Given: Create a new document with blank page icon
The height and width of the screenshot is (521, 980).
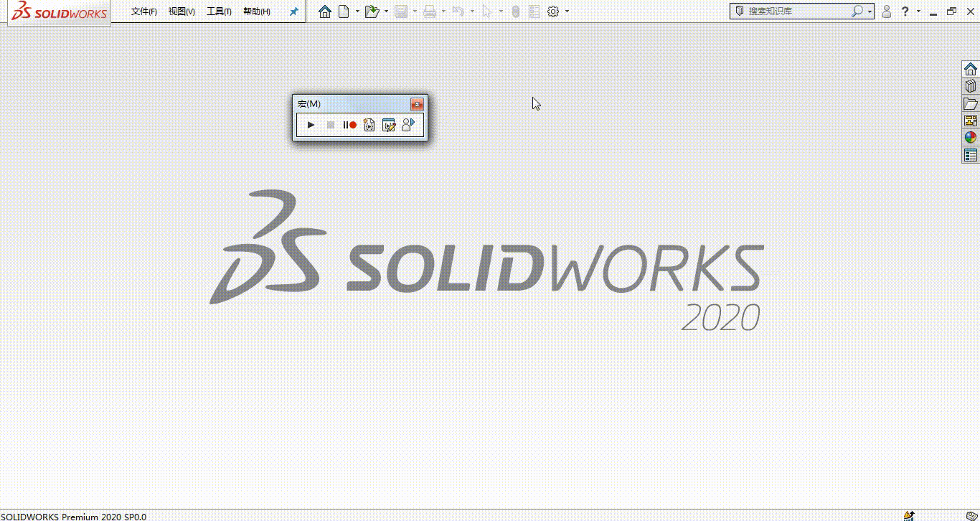Looking at the screenshot, I should (x=345, y=11).
